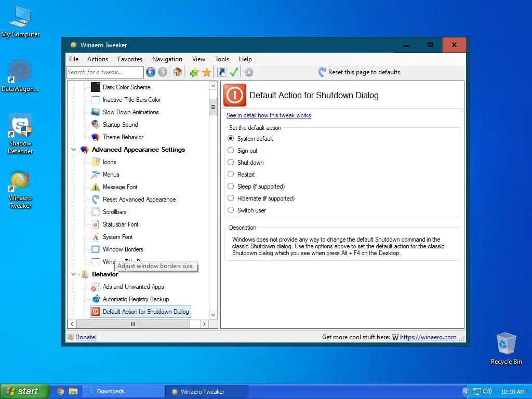Click the Donate! link
Screen dimensions: 532x399
(x=86, y=337)
